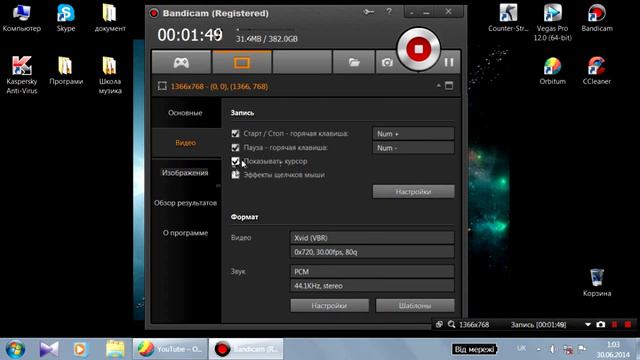Switch to full screen window icon

pyautogui.click(x=449, y=86)
